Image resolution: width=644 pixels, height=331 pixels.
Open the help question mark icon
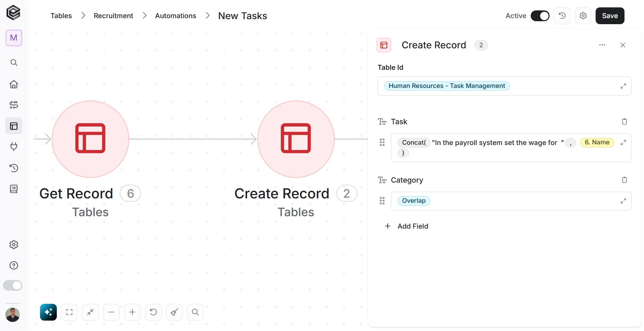(x=14, y=266)
